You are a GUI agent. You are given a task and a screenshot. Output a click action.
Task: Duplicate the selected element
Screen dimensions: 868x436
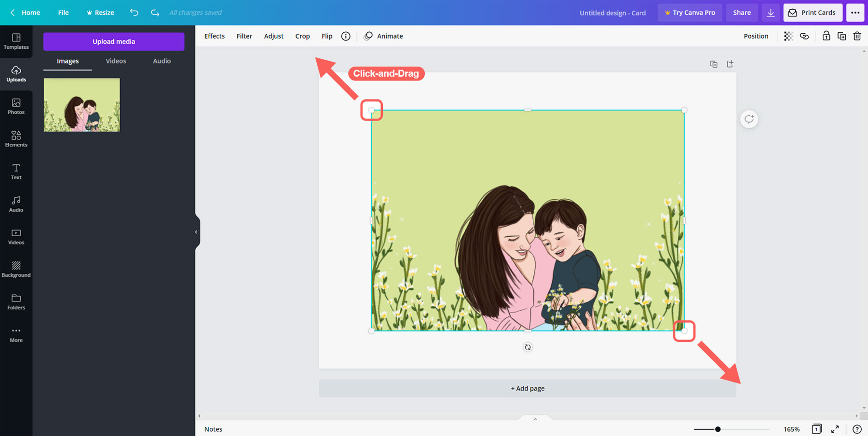841,36
